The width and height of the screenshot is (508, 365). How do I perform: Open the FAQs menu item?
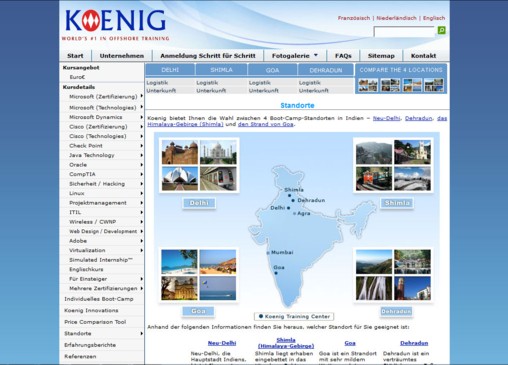coord(343,56)
